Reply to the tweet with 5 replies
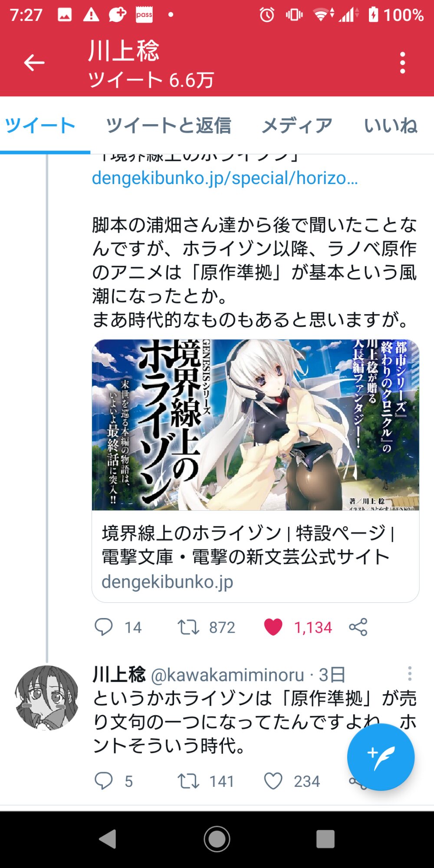 [104, 781]
